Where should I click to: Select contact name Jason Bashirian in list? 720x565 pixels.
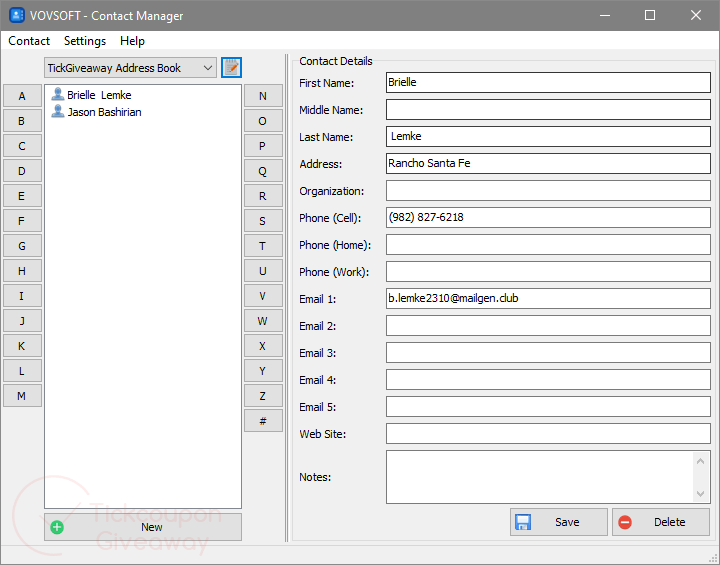pos(104,112)
